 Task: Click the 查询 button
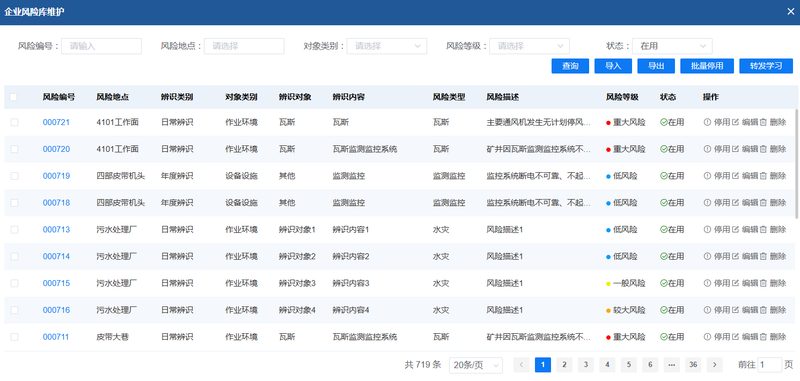[570, 66]
